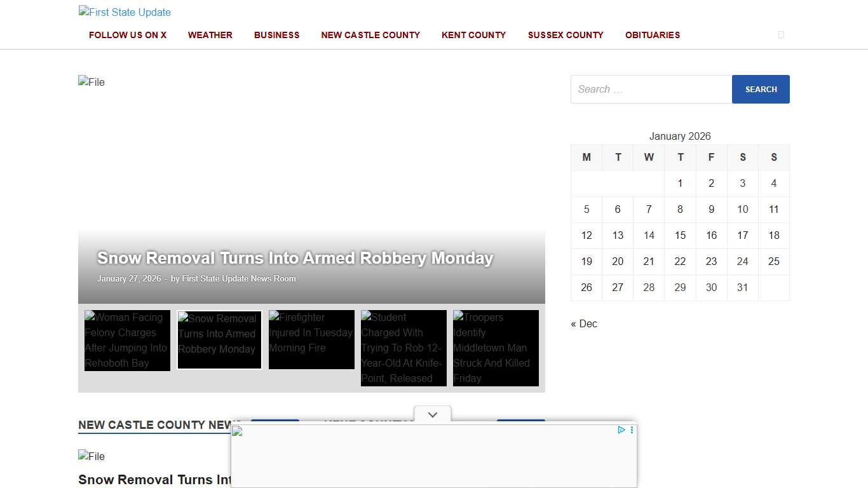Click the small icon at the nav bar's right end

[781, 35]
